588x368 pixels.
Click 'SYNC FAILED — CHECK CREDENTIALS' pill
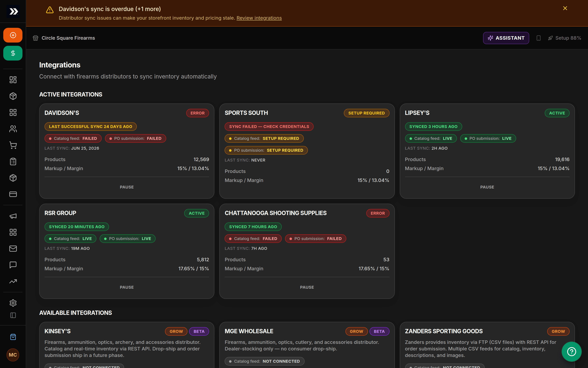269,127
